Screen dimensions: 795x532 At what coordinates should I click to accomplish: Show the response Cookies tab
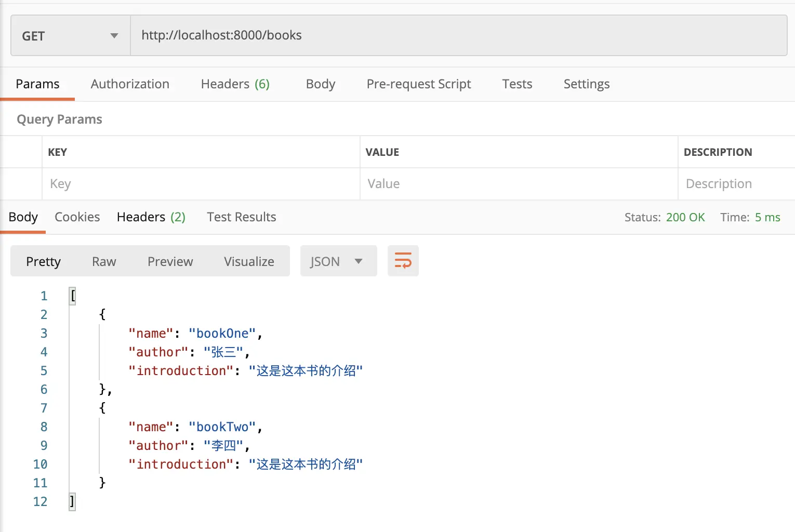tap(77, 217)
